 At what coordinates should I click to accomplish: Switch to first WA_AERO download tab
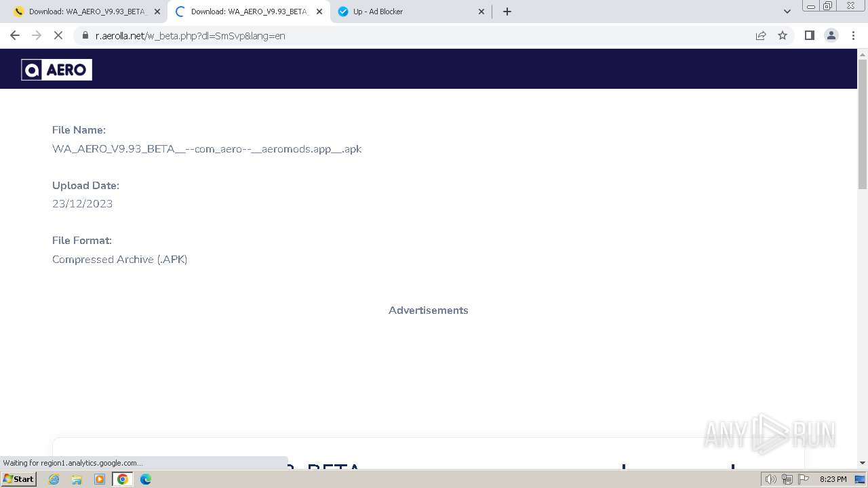[x=88, y=12]
